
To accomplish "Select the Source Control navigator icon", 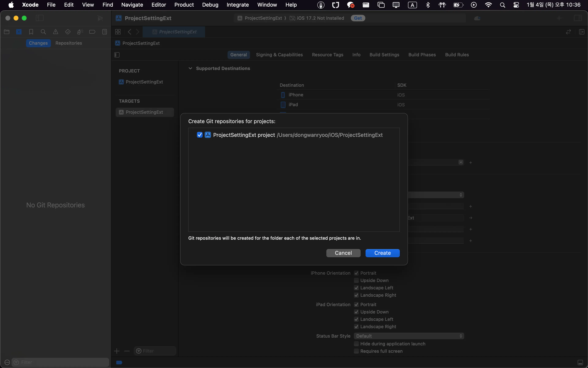I will tap(19, 32).
